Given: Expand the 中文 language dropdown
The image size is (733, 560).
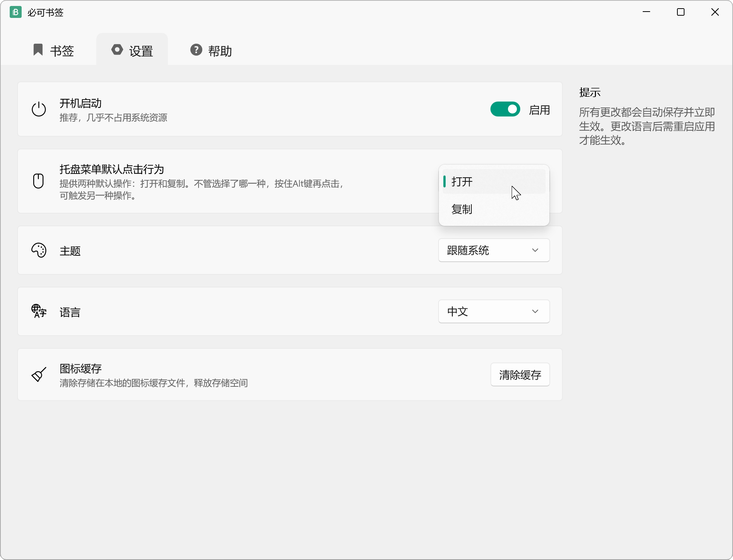Looking at the screenshot, I should coord(494,311).
